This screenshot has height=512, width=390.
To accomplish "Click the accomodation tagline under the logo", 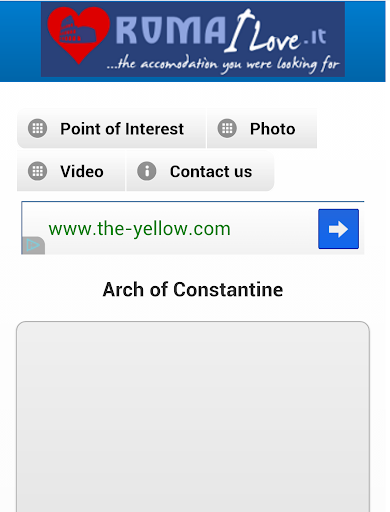I will pos(223,64).
